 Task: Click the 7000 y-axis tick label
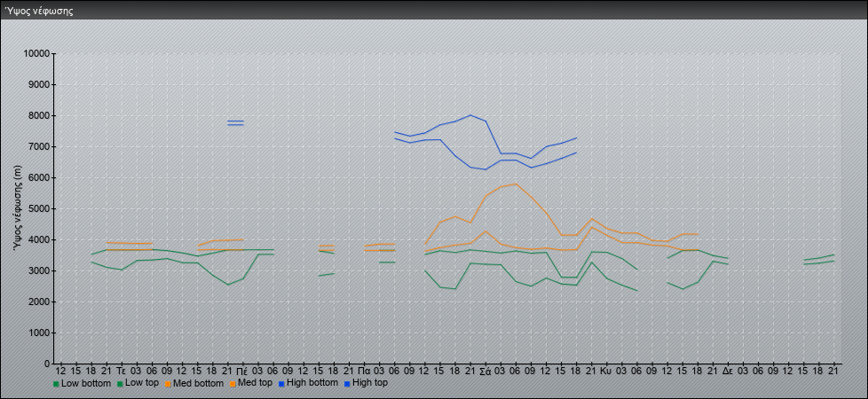click(x=39, y=146)
